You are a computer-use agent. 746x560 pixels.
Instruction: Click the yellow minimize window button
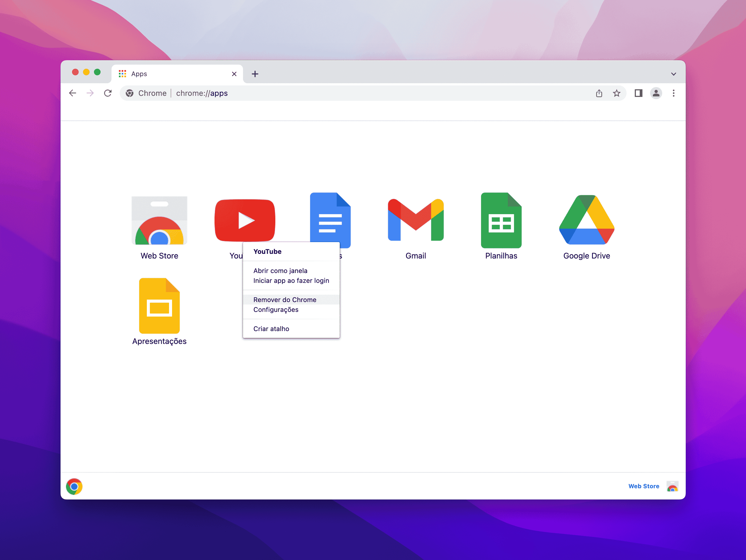pyautogui.click(x=86, y=72)
